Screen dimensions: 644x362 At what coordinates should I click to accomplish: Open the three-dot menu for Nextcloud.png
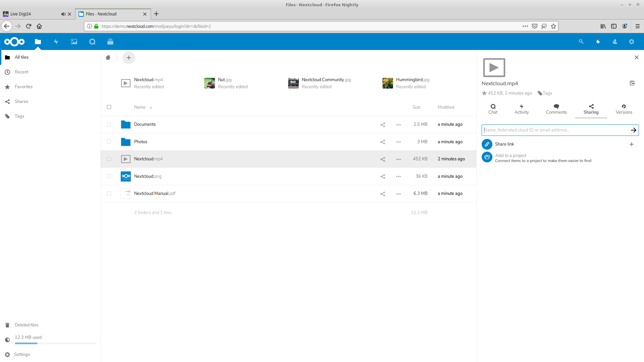click(398, 176)
